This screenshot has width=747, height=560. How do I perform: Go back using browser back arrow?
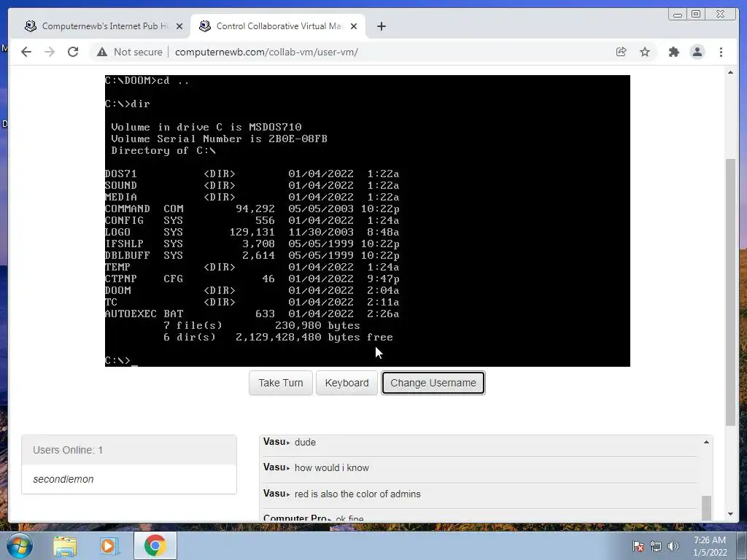tap(26, 52)
